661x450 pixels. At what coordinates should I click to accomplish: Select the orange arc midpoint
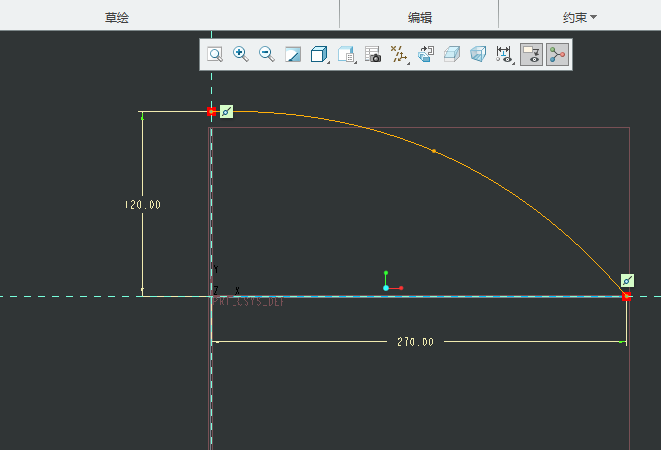click(433, 151)
